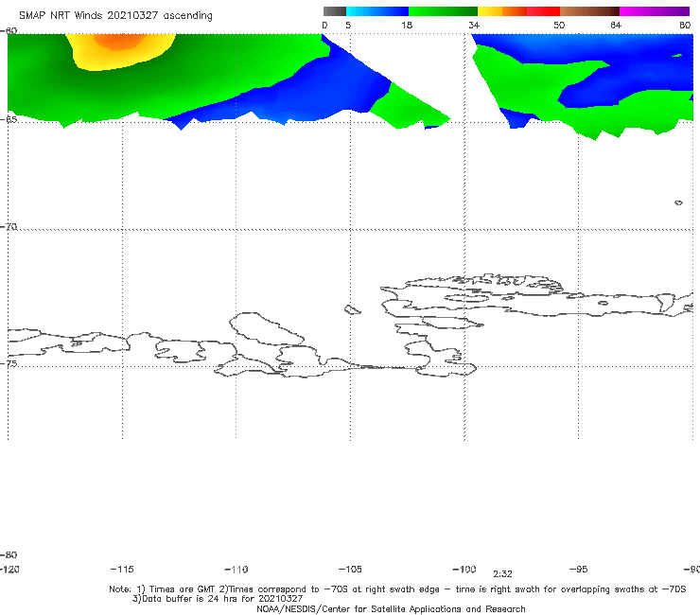Click the longitude label '-120'
The image size is (700, 615).
pyautogui.click(x=9, y=569)
